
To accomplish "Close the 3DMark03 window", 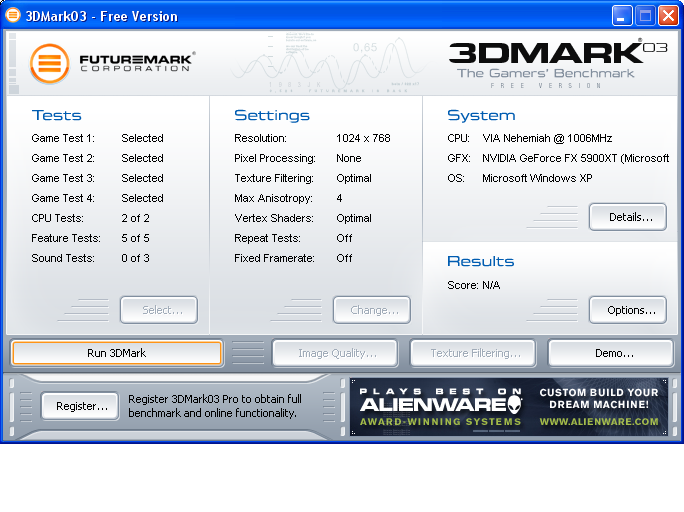I will click(668, 16).
